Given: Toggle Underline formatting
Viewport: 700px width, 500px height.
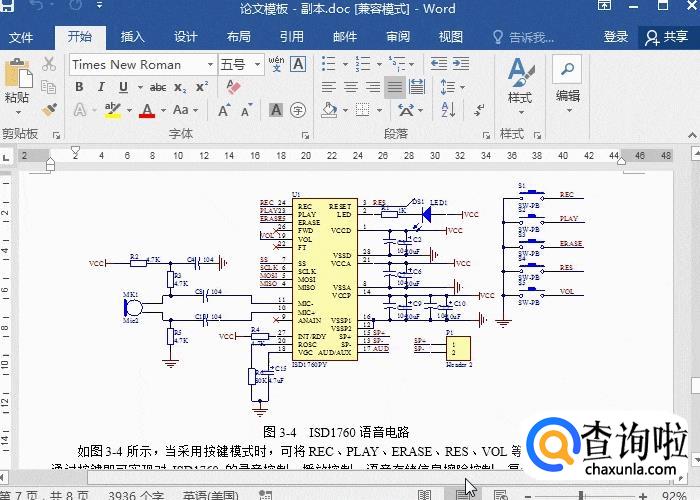Looking at the screenshot, I should click(x=123, y=87).
